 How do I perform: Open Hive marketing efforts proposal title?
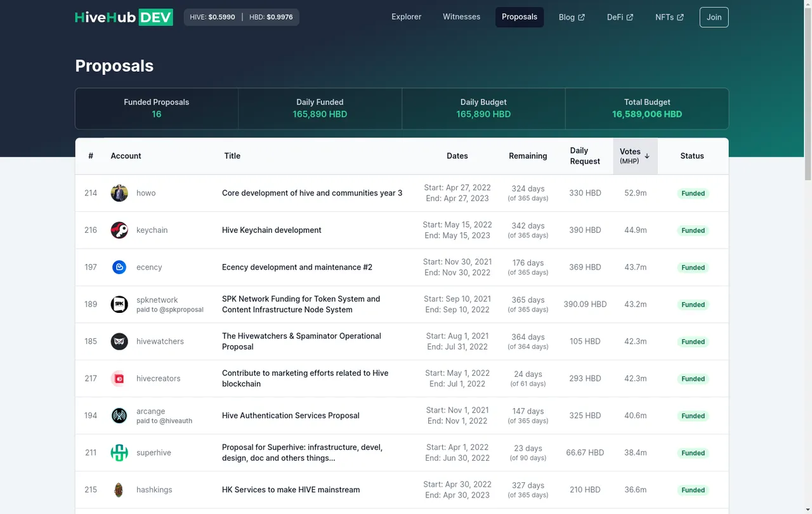(x=305, y=379)
